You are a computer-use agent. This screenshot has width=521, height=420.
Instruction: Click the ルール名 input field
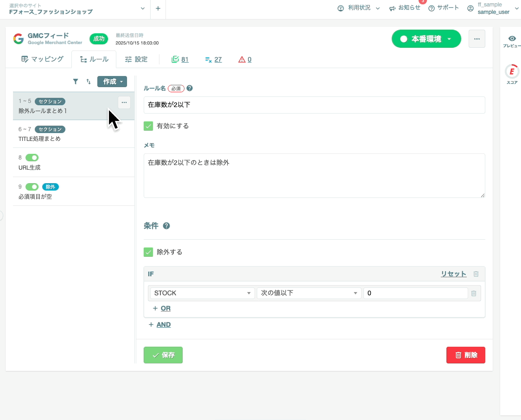(x=314, y=105)
